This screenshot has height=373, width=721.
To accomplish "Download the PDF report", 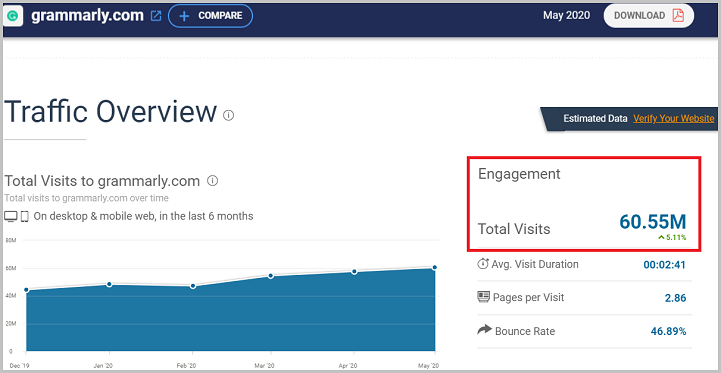I will pyautogui.click(x=649, y=16).
